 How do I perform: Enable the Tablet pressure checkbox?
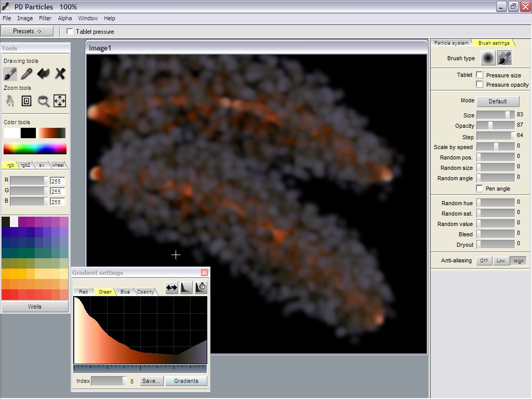click(70, 32)
